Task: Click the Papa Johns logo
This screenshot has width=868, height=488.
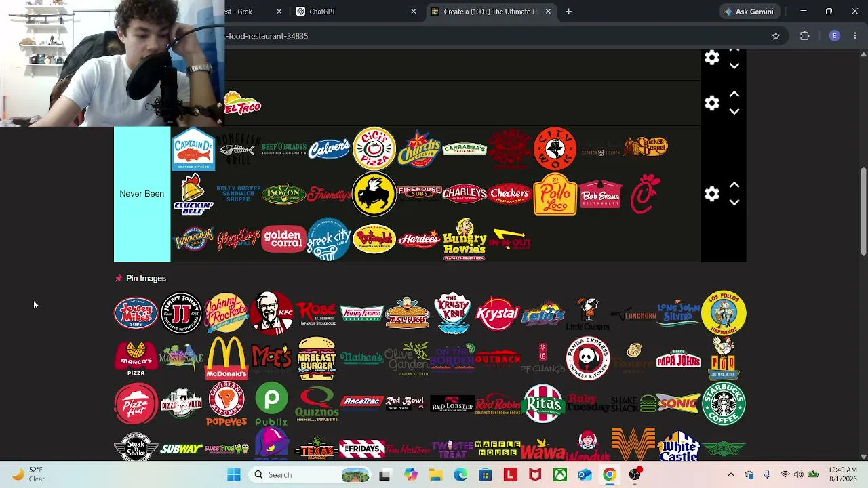Action: click(x=678, y=359)
